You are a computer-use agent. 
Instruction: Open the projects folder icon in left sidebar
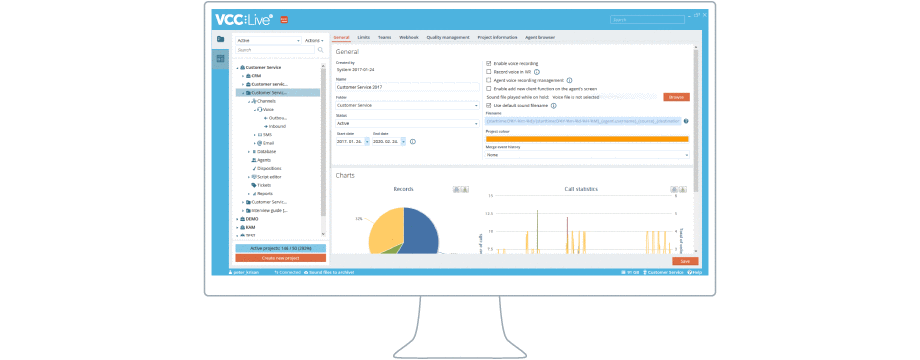(221, 39)
